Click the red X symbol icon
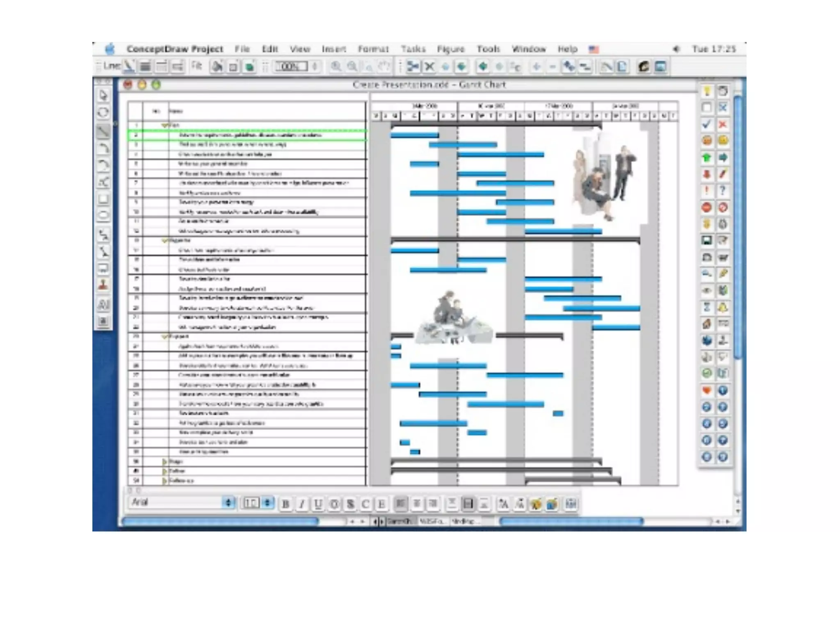Image resolution: width=840 pixels, height=630 pixels. tap(723, 124)
